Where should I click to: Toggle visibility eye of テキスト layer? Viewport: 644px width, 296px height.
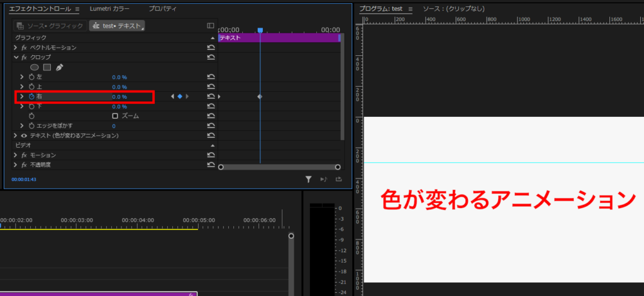point(24,136)
